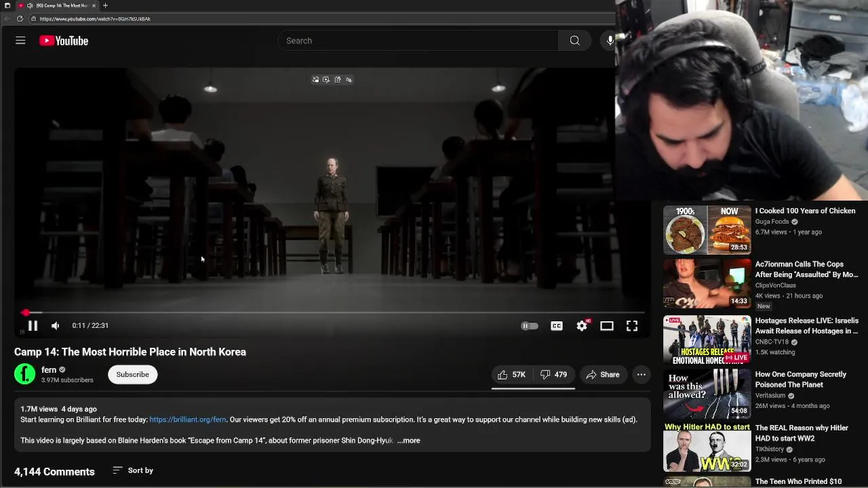Click the Veritasium channel name

tap(770, 396)
